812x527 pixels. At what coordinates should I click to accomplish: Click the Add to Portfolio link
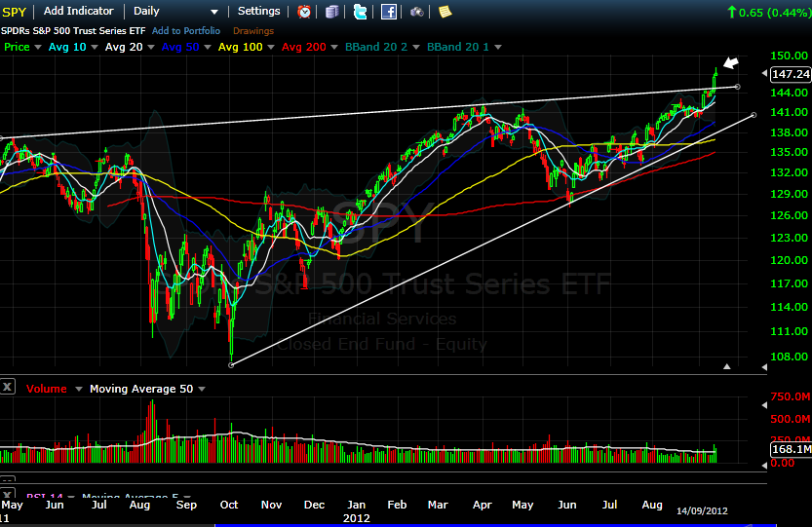186,31
